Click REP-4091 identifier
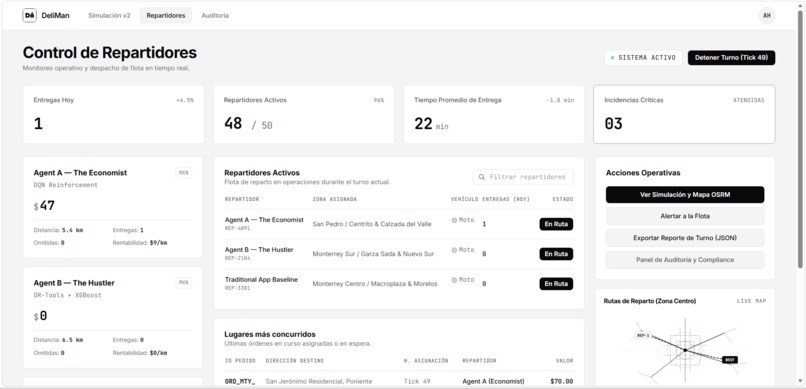 pyautogui.click(x=237, y=228)
